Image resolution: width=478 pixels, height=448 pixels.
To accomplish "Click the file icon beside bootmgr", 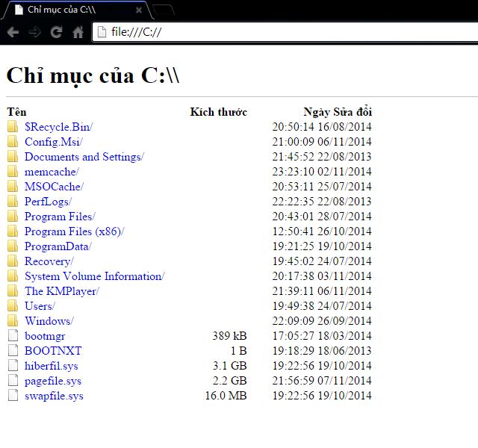I will click(13, 336).
